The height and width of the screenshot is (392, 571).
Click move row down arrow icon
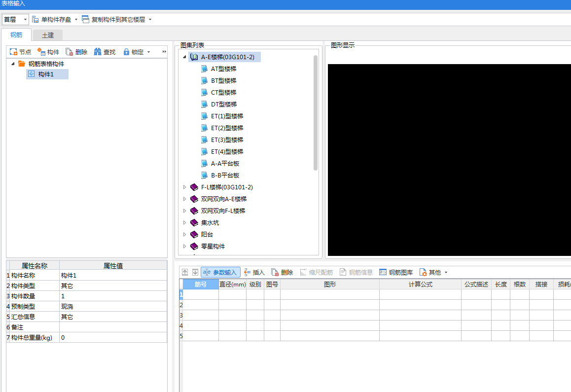point(195,272)
